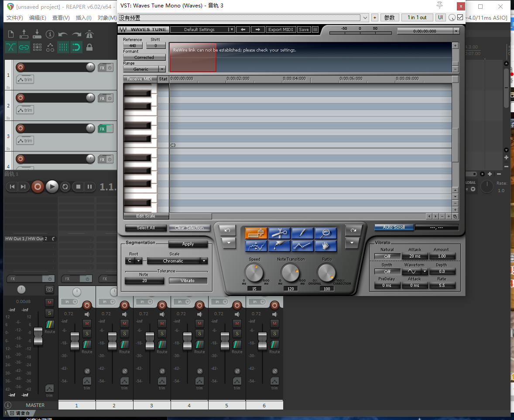
Task: Apply the segmentation settings
Action: tap(188, 244)
